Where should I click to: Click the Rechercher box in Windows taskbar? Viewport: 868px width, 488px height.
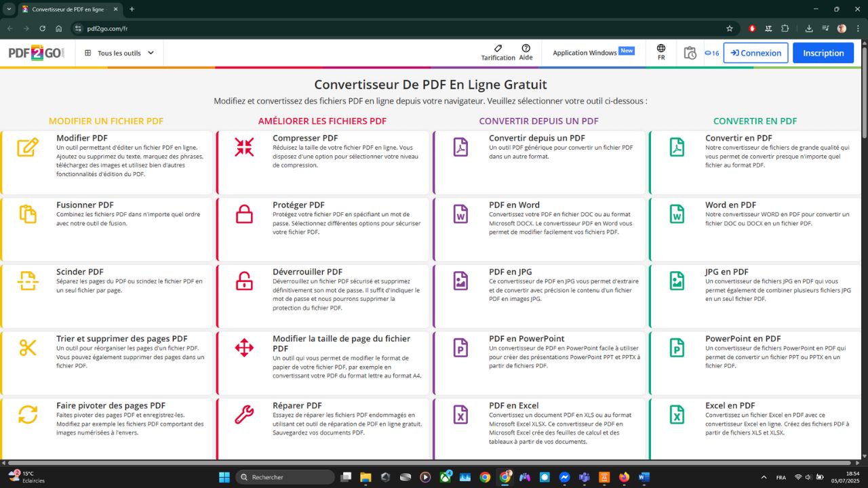[285, 477]
